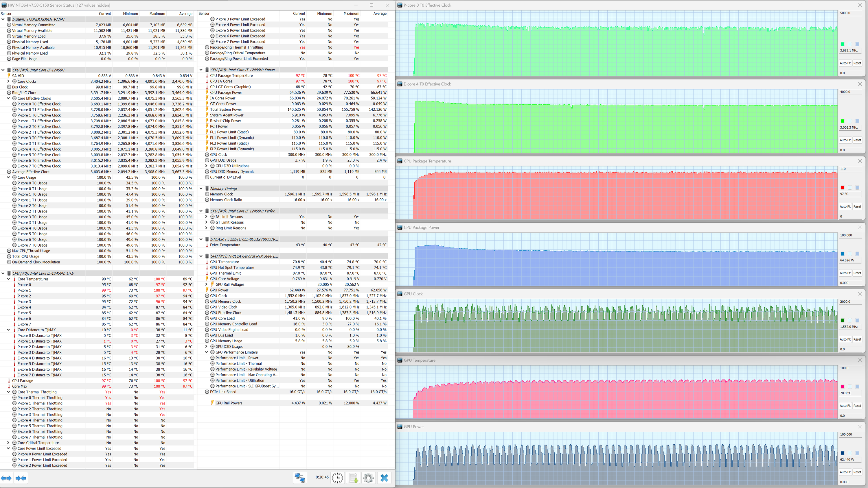Collapse the GPU Performance Limiters group
The image size is (868, 488).
[x=206, y=352]
